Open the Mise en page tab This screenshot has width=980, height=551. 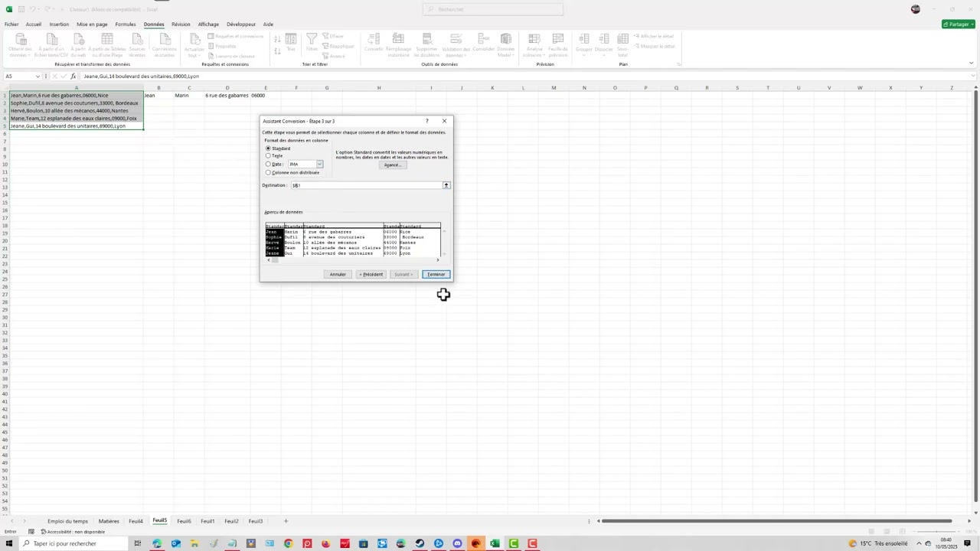(x=92, y=24)
